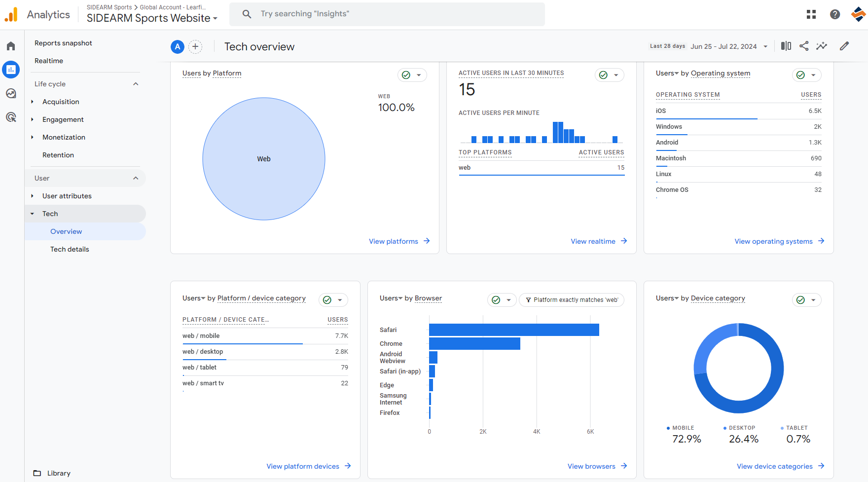This screenshot has width=868, height=482.
Task: Open the status dropdown on Platform / device category card
Action: tap(340, 300)
